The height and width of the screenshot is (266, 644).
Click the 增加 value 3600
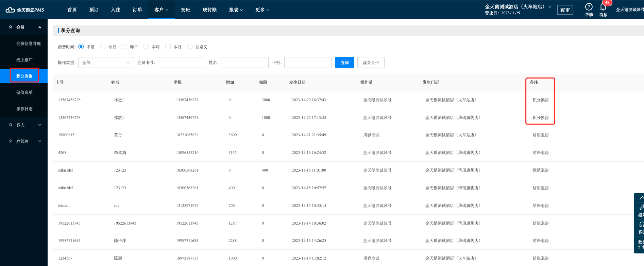click(x=233, y=135)
